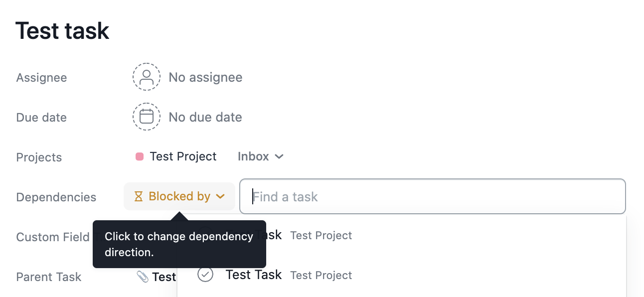Image resolution: width=644 pixels, height=297 pixels.
Task: Select "Test Task" from the dependency results
Action: point(254,275)
